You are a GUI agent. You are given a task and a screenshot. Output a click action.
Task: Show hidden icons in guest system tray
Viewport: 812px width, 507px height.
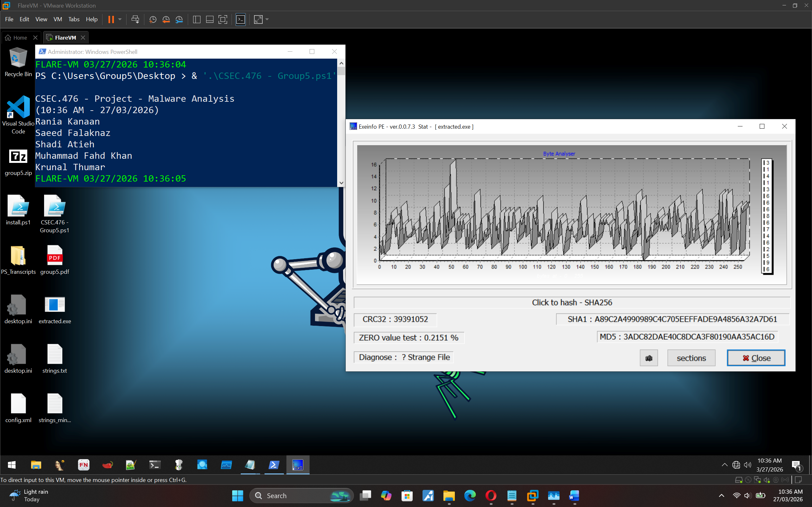point(724,465)
